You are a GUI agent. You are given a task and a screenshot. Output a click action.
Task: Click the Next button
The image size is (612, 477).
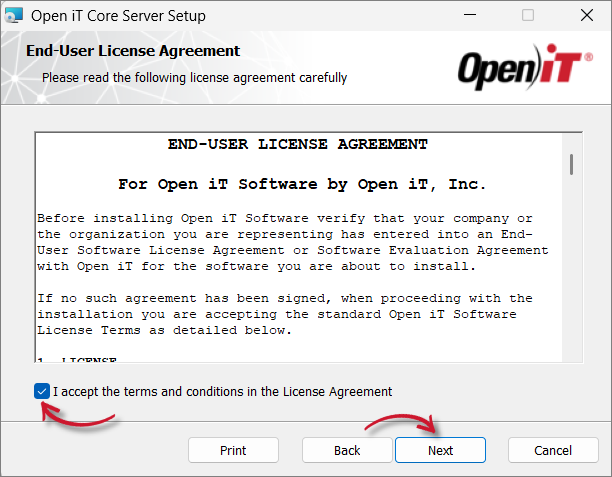[440, 450]
